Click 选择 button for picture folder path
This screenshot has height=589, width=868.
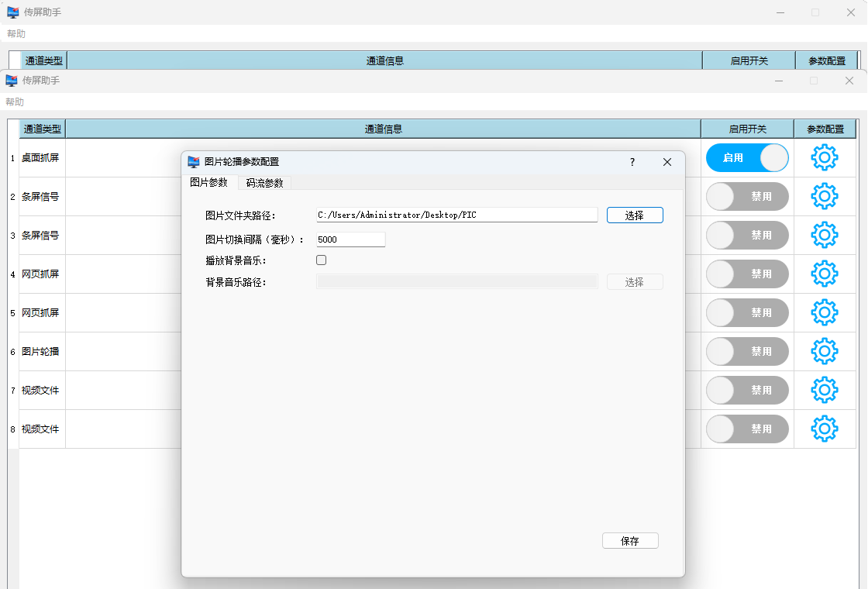click(x=635, y=215)
